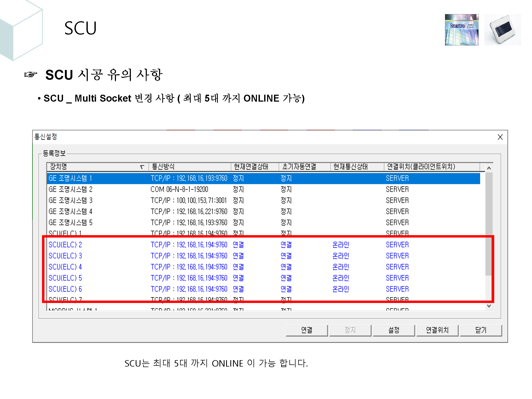Screen dimensions: 532x399
Task: Click the 연결위치 button
Action: (437, 330)
